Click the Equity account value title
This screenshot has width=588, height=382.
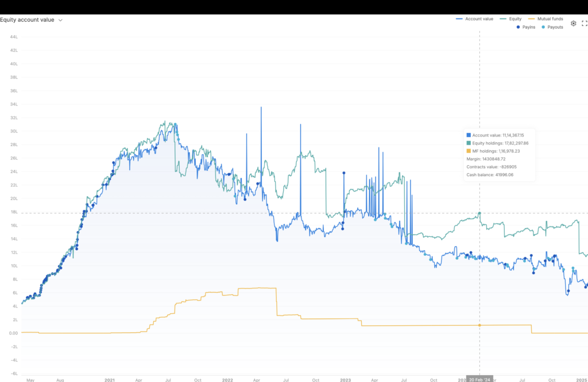(x=27, y=20)
